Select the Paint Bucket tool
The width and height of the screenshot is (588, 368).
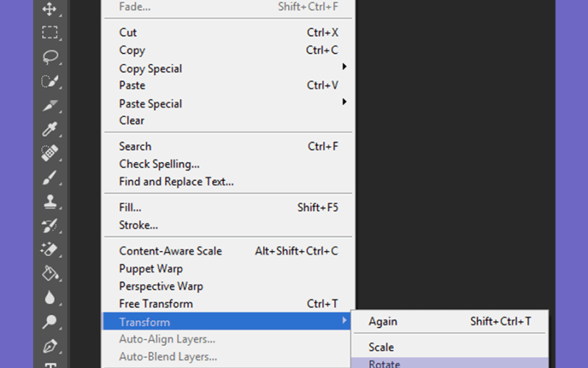50,273
